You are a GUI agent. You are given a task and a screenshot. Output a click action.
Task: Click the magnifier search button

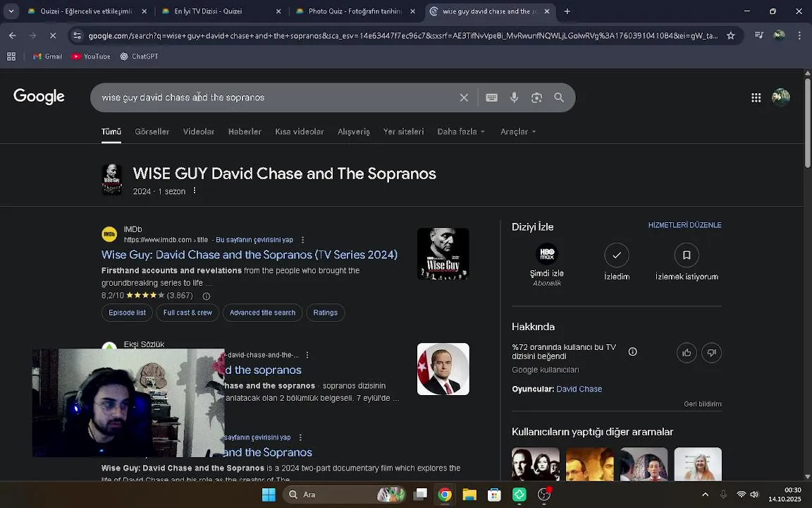tap(559, 97)
